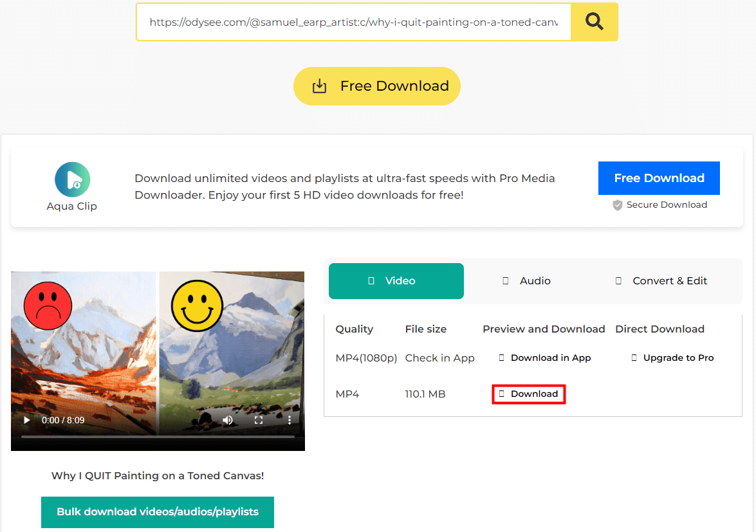Click the yellow Free Download button
The height and width of the screenshot is (532, 756).
(377, 86)
